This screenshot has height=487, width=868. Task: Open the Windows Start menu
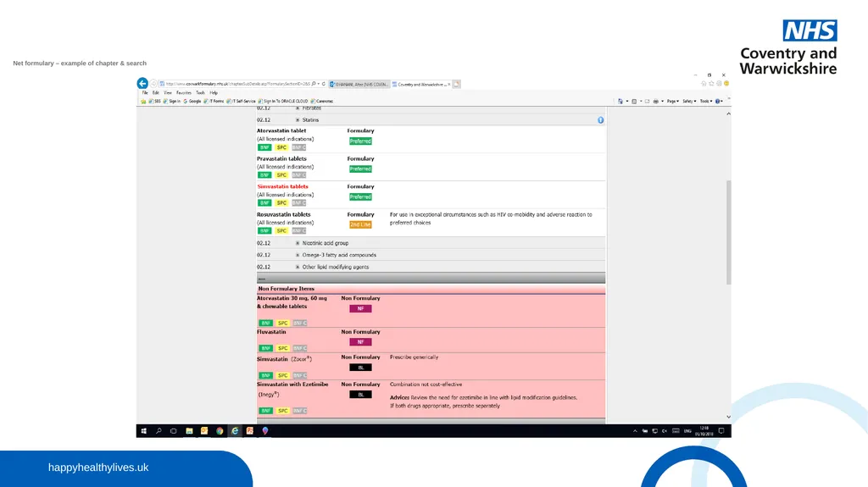coord(143,431)
